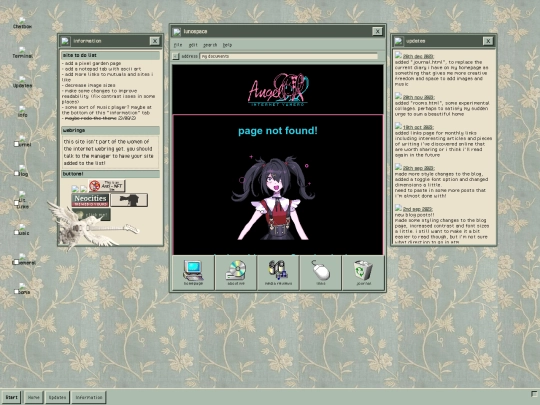Click the information window title icon
540x405 pixels.
(65, 41)
